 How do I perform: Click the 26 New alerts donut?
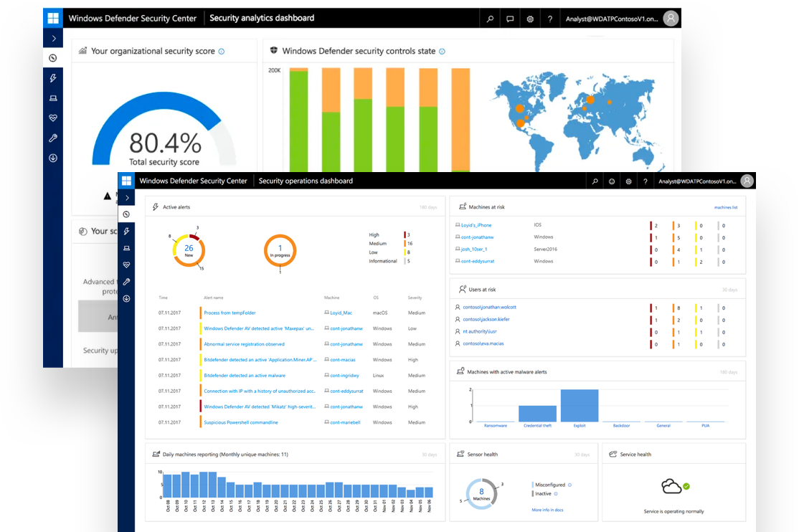pyautogui.click(x=189, y=251)
